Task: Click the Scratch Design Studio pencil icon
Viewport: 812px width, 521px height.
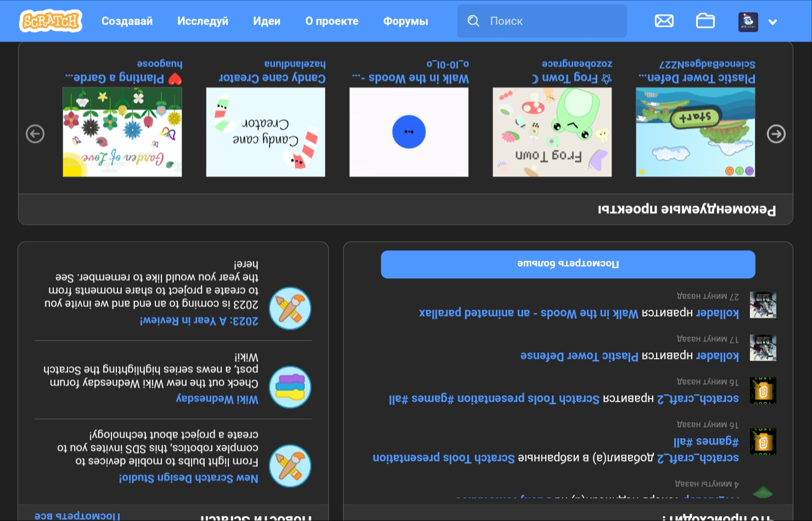Action: 290,466
